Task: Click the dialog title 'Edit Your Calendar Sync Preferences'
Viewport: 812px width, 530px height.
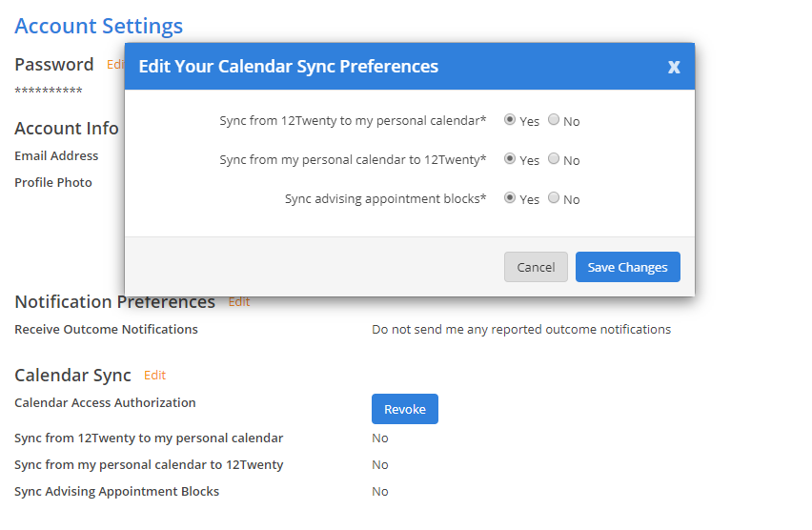Action: tap(289, 67)
